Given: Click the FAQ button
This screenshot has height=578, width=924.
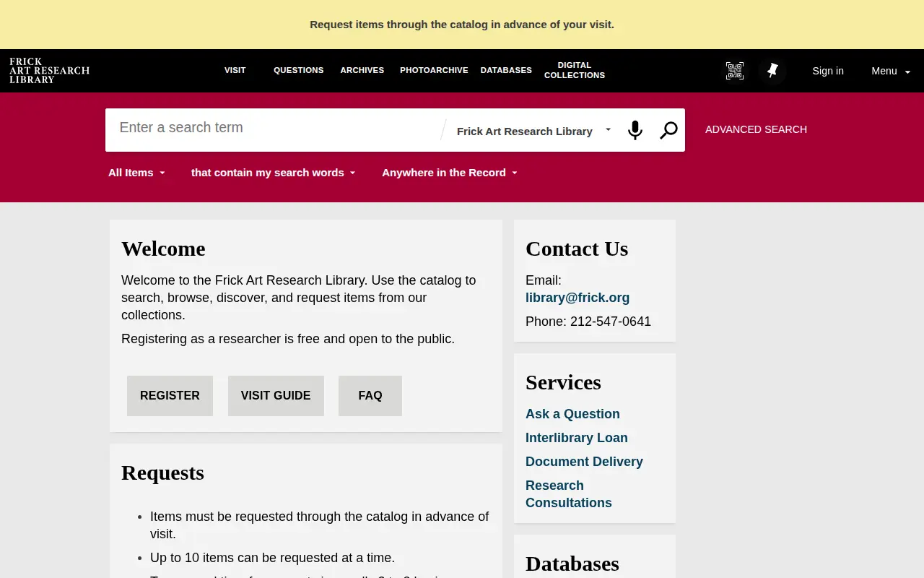Looking at the screenshot, I should [370, 396].
